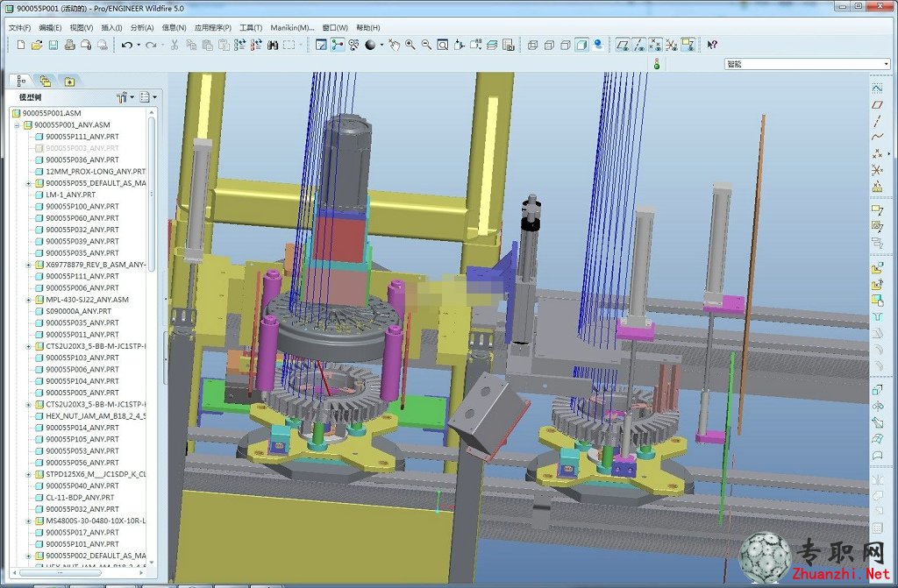Click the model tree horizontal scrollbar
Viewport: 898px width, 588px height.
[60, 572]
